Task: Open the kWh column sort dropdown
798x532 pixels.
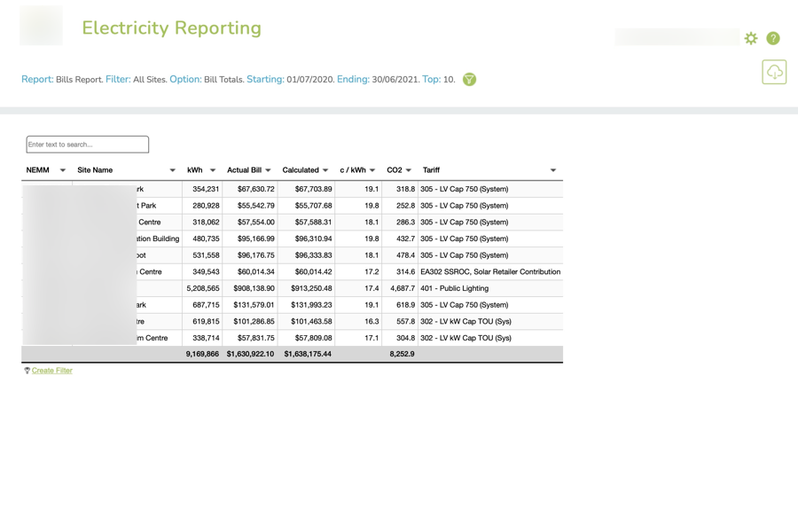Action: coord(213,170)
